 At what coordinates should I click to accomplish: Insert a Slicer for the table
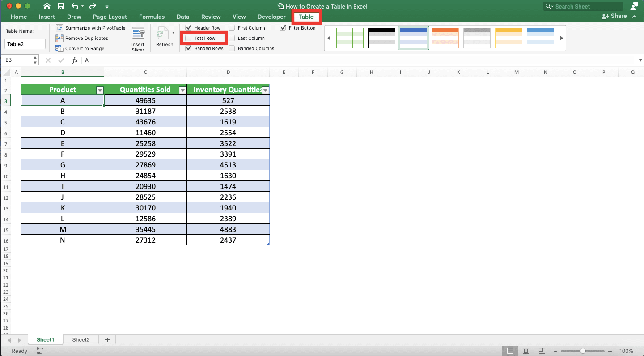click(138, 39)
